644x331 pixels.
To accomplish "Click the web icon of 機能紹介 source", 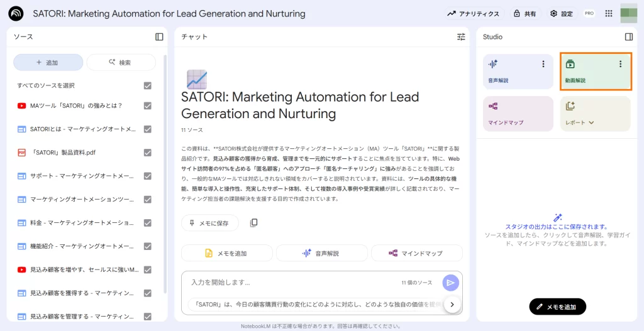I will (x=22, y=246).
